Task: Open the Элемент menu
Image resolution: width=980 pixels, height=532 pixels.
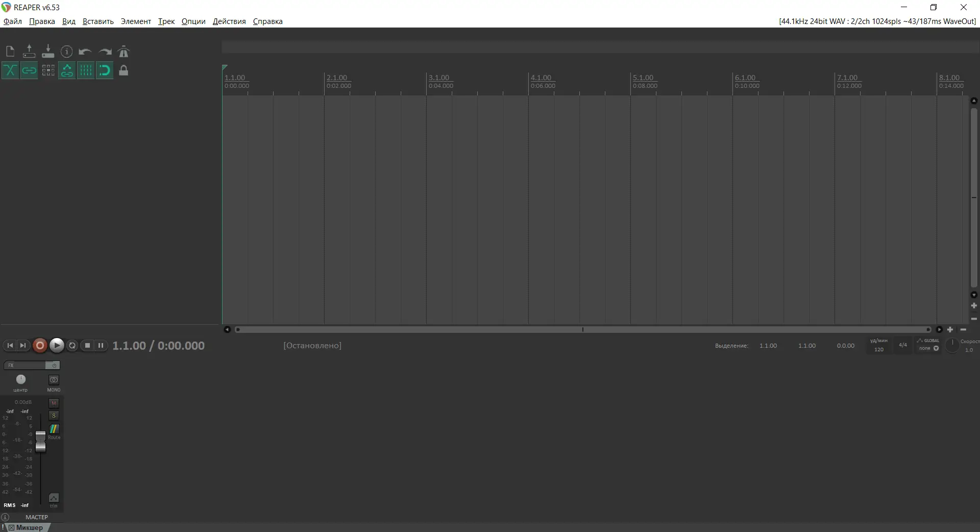Action: [136, 21]
